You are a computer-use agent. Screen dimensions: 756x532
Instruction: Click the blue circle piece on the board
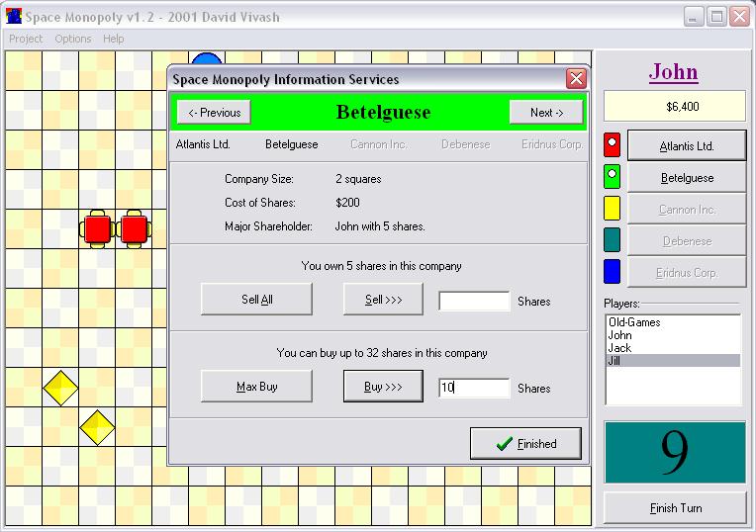[x=207, y=58]
